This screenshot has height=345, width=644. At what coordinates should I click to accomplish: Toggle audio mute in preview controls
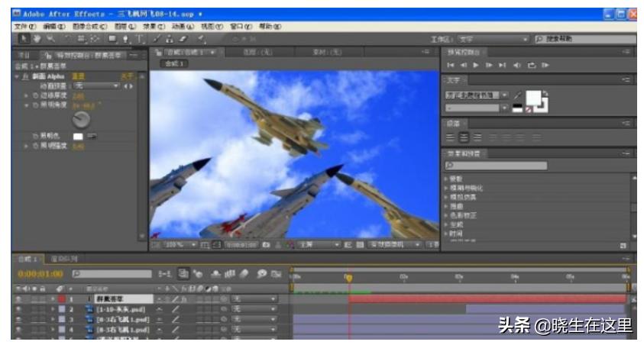click(x=517, y=66)
